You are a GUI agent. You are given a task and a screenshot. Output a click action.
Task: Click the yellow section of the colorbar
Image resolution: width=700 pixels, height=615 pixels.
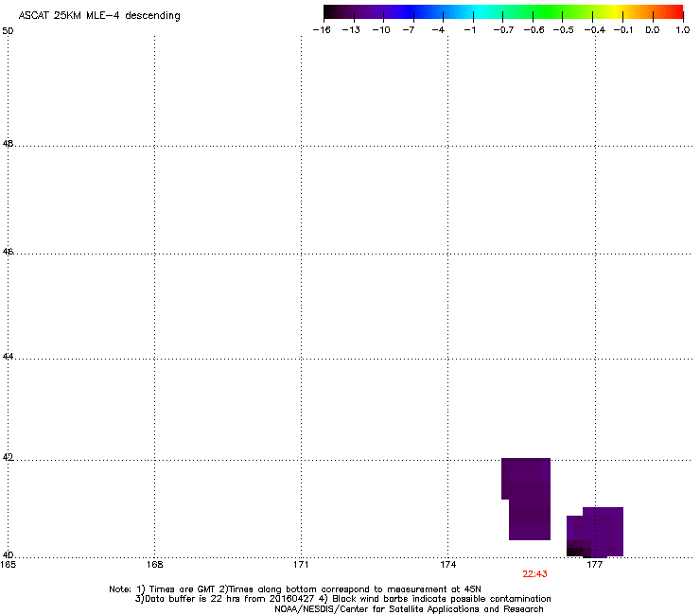pyautogui.click(x=619, y=11)
